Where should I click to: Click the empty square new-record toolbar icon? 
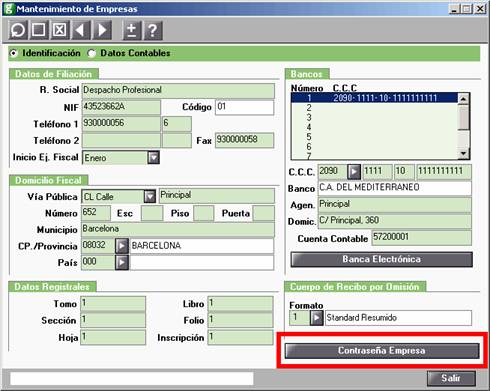click(39, 30)
